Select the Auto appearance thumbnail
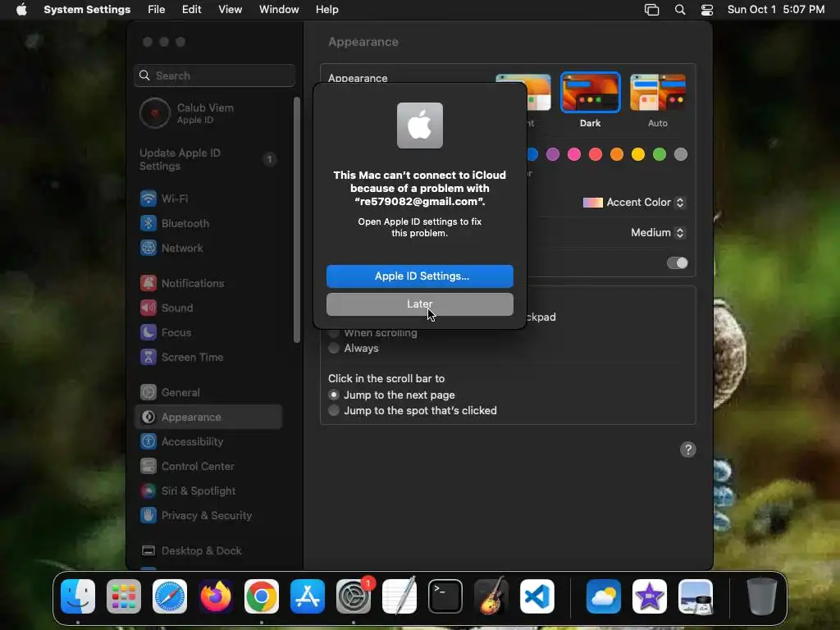Screen dimensions: 840x630 pos(658,93)
